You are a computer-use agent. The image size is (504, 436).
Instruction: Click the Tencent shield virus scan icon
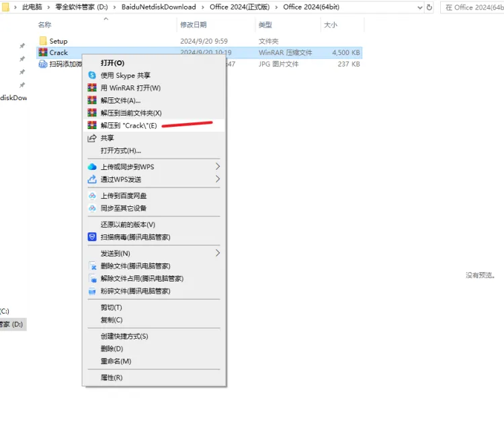93,237
